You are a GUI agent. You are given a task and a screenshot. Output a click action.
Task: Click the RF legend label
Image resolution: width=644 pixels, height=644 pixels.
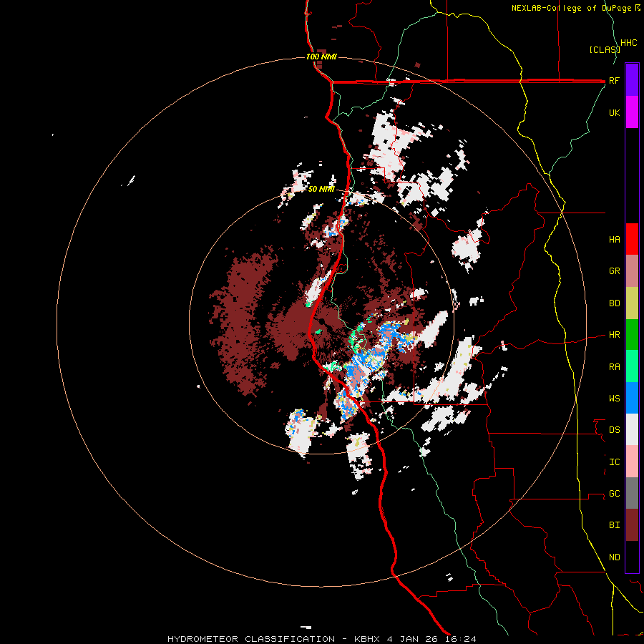pyautogui.click(x=614, y=80)
